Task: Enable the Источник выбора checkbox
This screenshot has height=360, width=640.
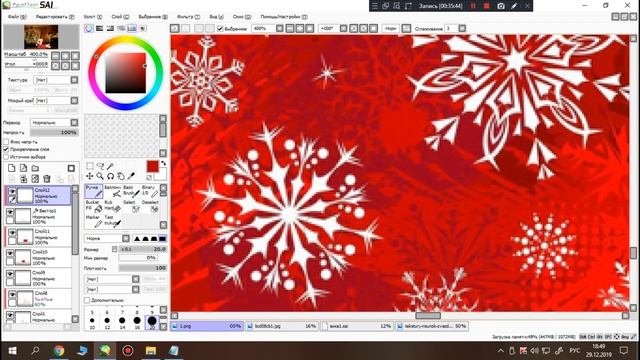Action: pos(6,156)
